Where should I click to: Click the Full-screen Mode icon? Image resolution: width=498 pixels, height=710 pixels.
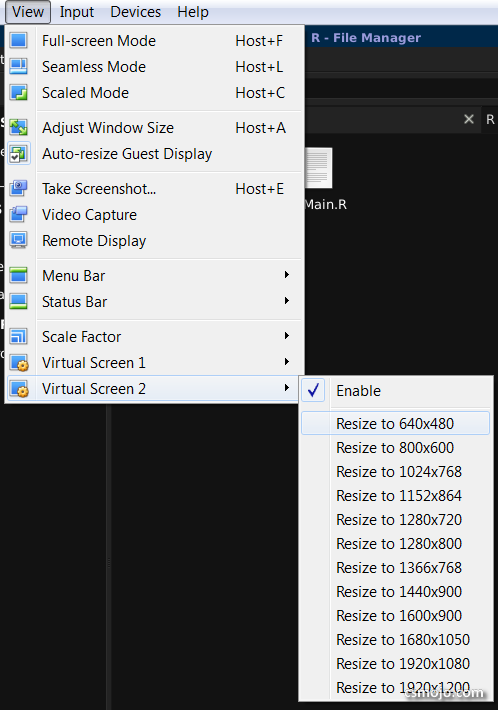click(19, 40)
